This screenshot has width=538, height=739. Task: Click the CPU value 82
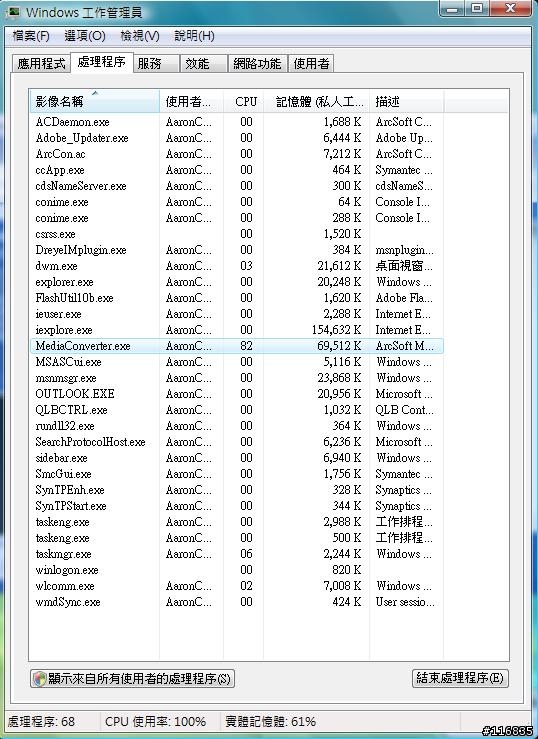click(x=246, y=346)
